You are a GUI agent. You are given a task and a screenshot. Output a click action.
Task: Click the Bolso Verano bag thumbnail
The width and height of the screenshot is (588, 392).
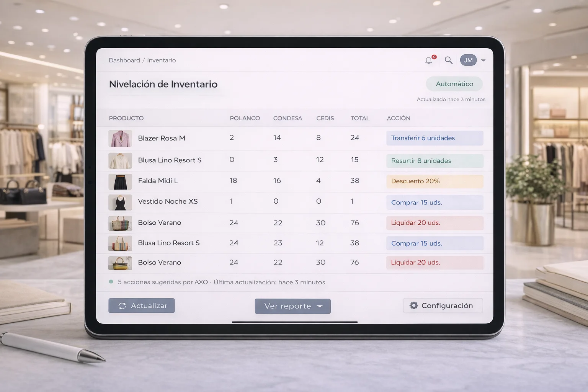pyautogui.click(x=120, y=223)
